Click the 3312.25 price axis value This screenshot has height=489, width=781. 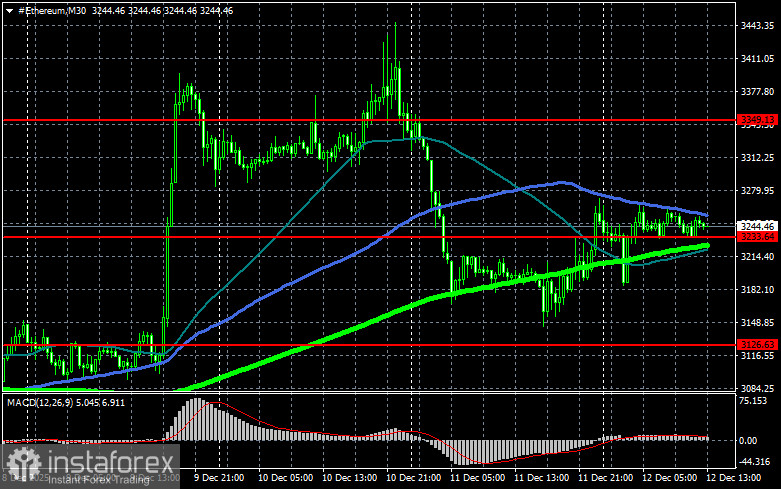(x=758, y=157)
